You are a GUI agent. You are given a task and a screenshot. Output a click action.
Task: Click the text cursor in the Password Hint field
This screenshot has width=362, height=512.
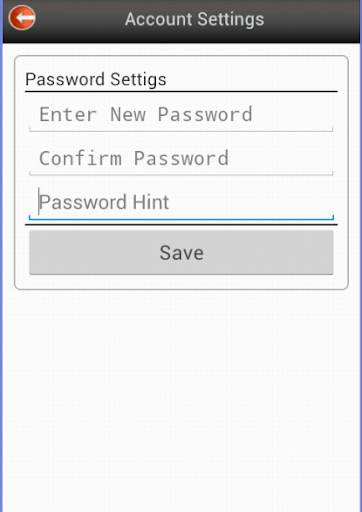click(39, 201)
